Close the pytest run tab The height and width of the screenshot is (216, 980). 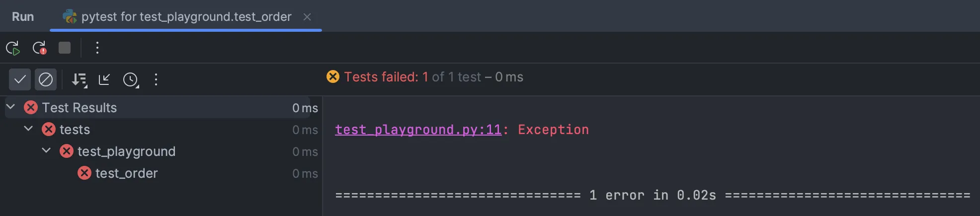pyautogui.click(x=307, y=17)
